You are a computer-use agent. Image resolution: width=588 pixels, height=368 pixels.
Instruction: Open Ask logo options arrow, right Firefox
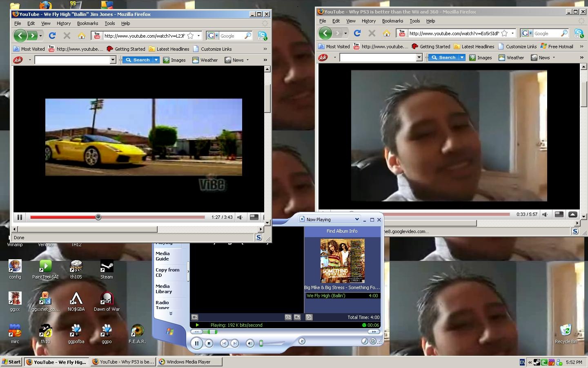[x=335, y=58]
